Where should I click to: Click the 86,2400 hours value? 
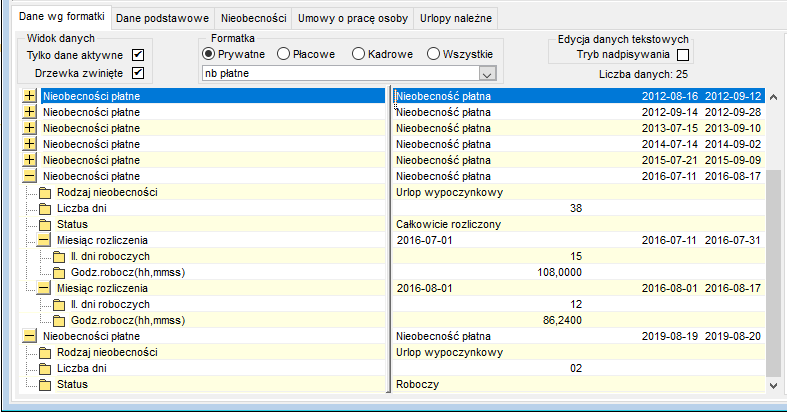tap(562, 320)
